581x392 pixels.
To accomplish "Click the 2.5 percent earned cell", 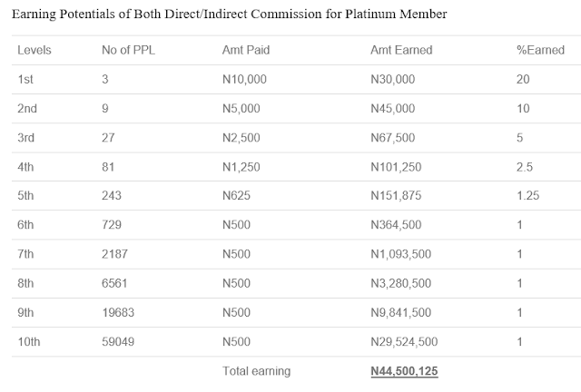I will 523,167.
